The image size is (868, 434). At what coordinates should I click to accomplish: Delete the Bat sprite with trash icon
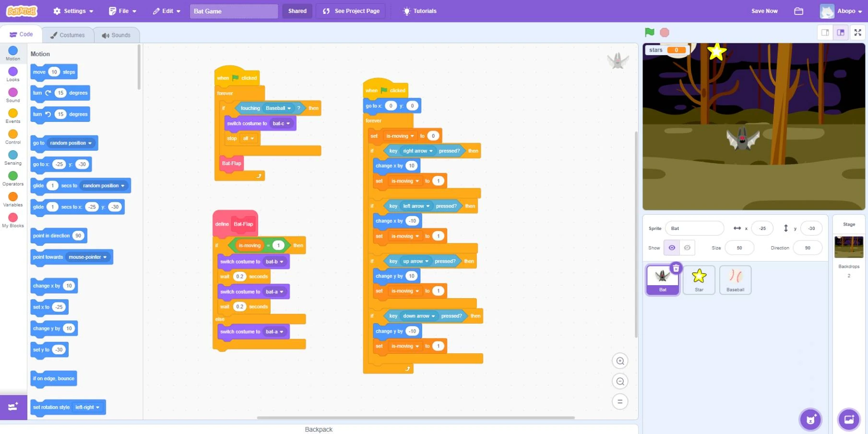coord(676,268)
